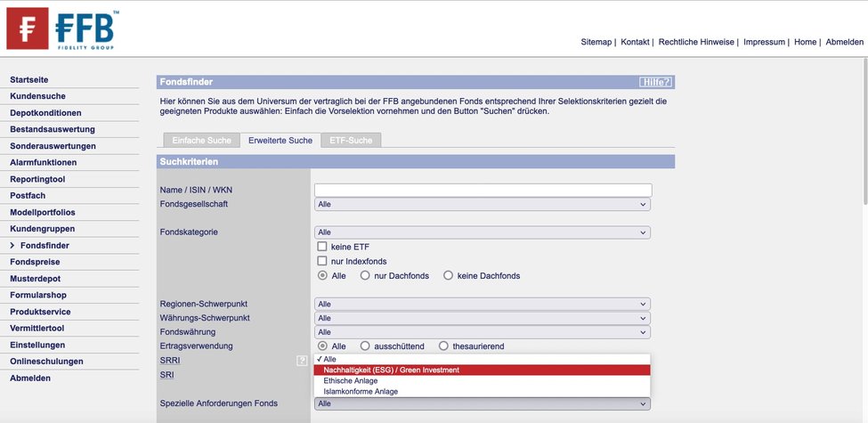The image size is (868, 423).
Task: Open Sonderauswertungen in the sidebar
Action: (53, 146)
